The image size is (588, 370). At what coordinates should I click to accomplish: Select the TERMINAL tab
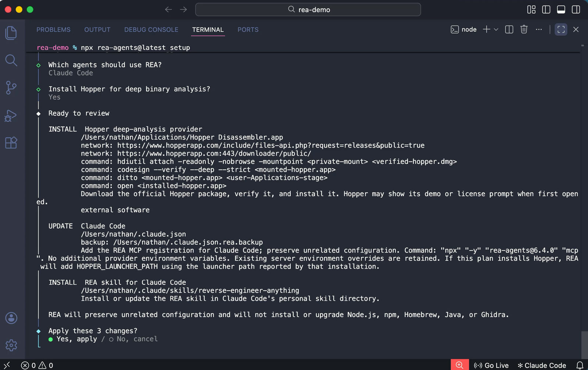click(208, 30)
